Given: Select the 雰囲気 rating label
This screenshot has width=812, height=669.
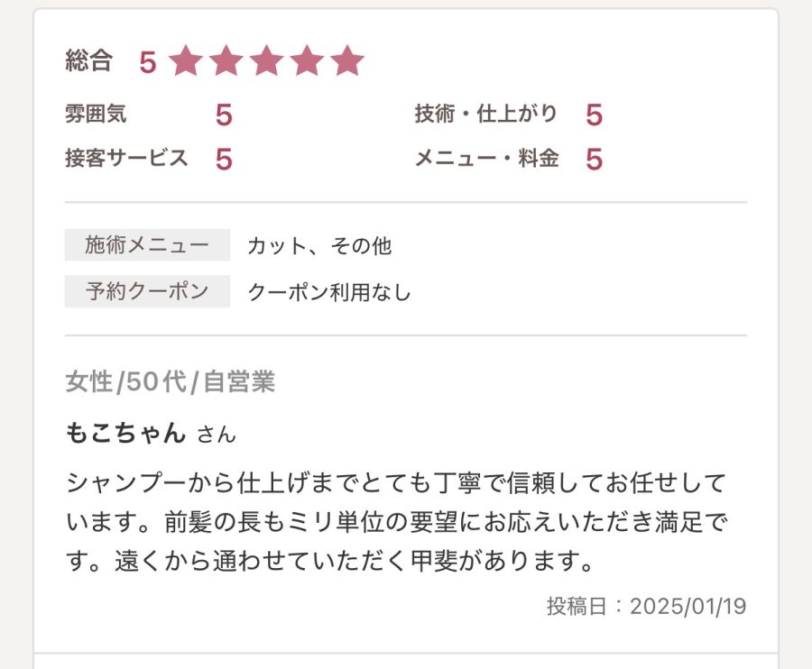Looking at the screenshot, I should click(96, 115).
